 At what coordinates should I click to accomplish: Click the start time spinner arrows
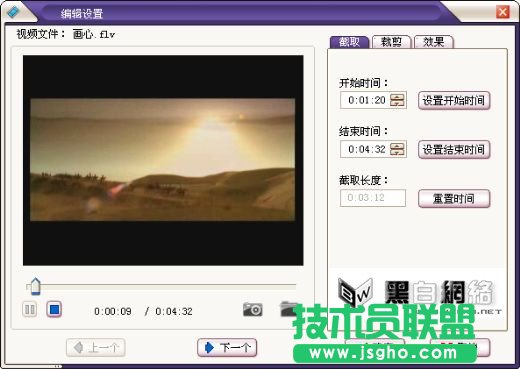(x=397, y=100)
